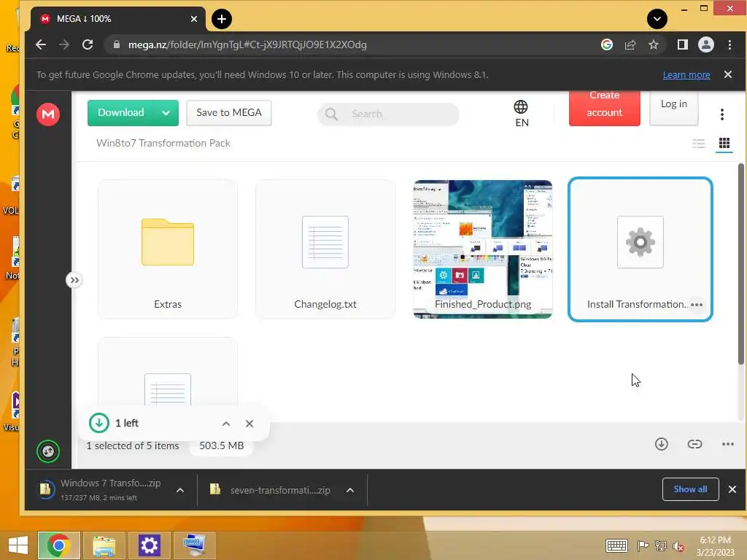The height and width of the screenshot is (560, 747).
Task: Click the Log in button
Action: (673, 108)
